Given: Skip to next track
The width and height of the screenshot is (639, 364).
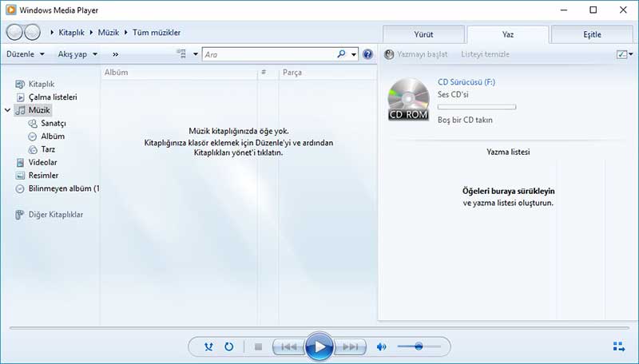Looking at the screenshot, I should [350, 347].
